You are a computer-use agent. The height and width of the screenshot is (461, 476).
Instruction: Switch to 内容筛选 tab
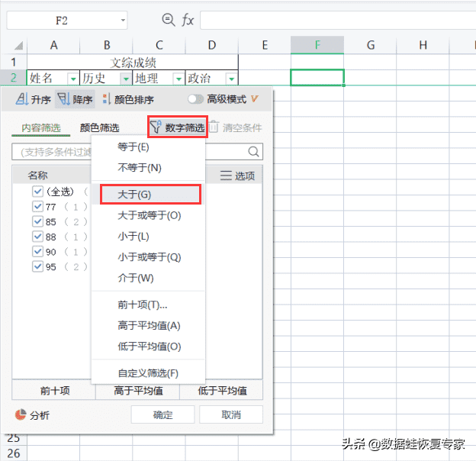click(x=41, y=128)
